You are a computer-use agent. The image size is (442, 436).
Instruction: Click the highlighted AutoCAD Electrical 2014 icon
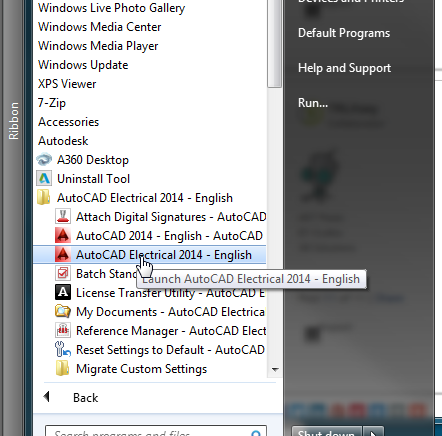(x=63, y=254)
